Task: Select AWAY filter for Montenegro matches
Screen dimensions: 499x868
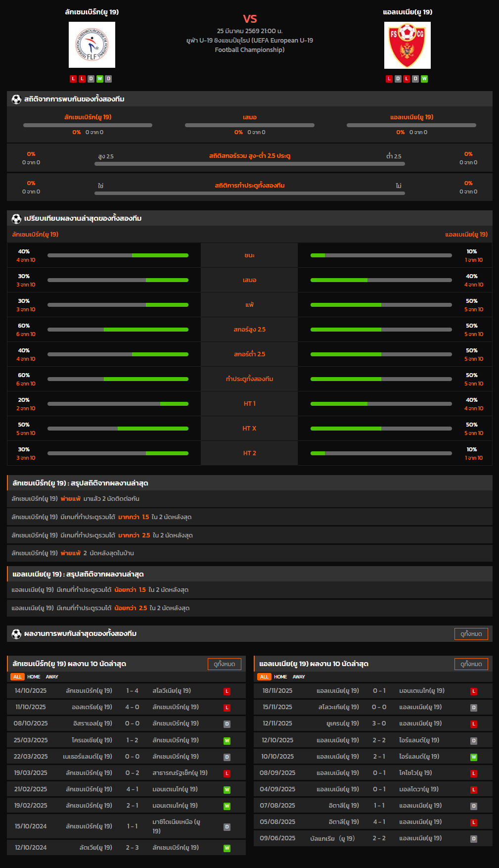Action: (x=299, y=677)
